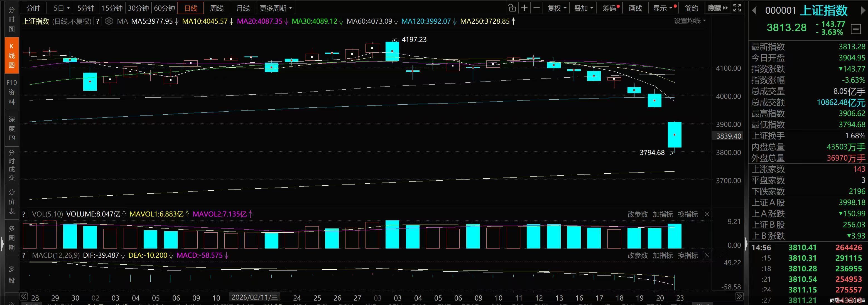Zoom in chart with plus icon
This screenshot has width=868, height=305.
(524, 8)
